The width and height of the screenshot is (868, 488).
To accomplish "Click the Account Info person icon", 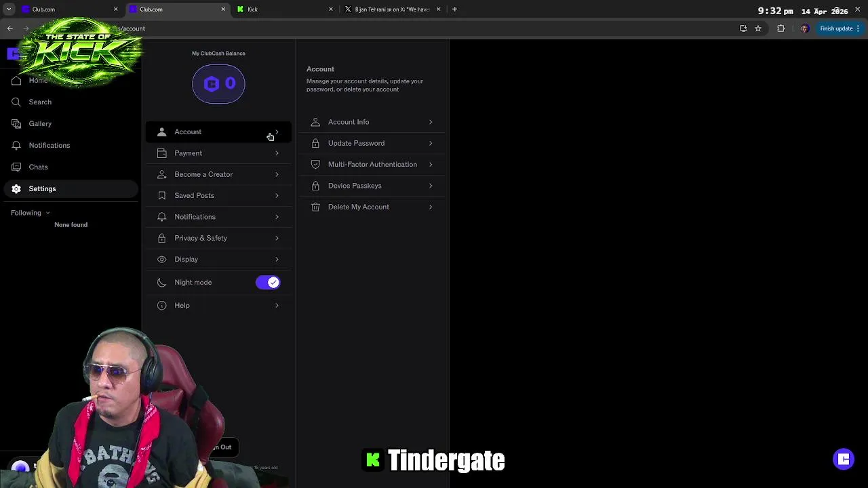I will pyautogui.click(x=315, y=122).
